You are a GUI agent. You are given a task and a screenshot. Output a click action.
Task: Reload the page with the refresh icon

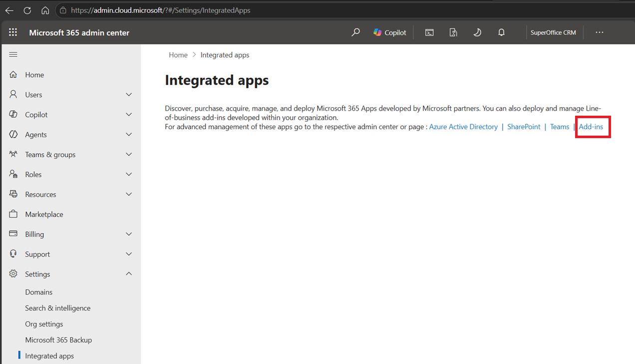(x=27, y=10)
